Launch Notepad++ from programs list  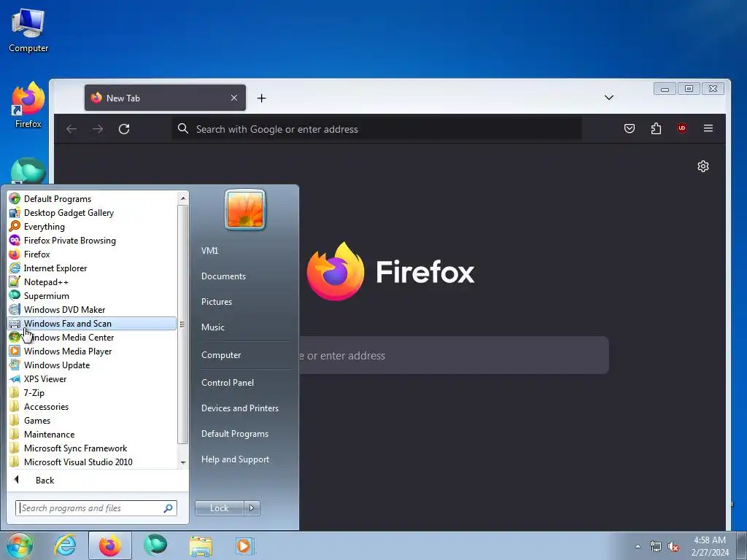(x=92, y=281)
